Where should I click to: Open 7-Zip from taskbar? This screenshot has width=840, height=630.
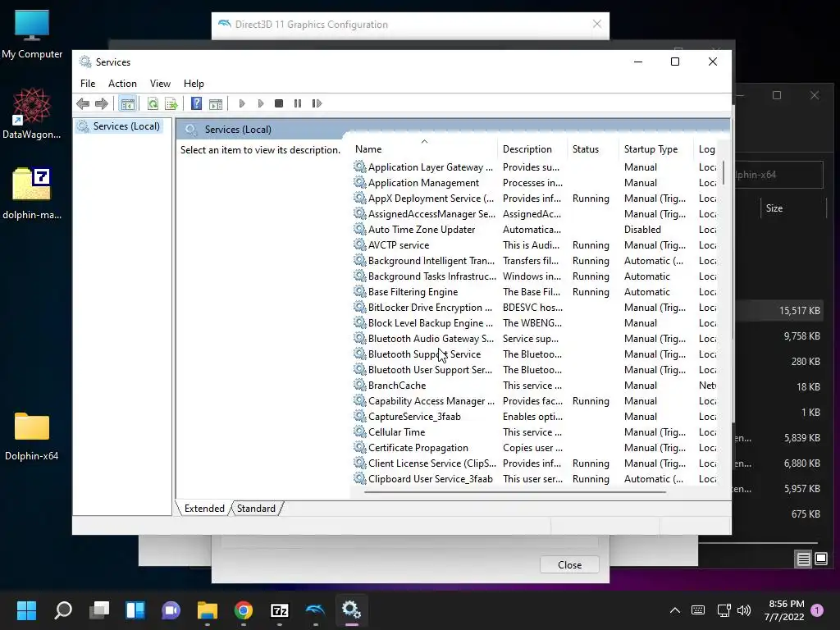[x=280, y=610]
